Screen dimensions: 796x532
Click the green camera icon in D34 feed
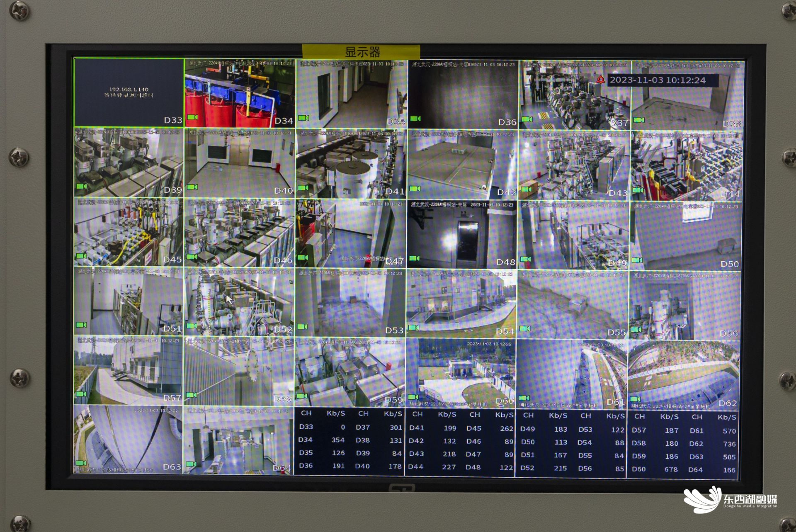(x=192, y=117)
